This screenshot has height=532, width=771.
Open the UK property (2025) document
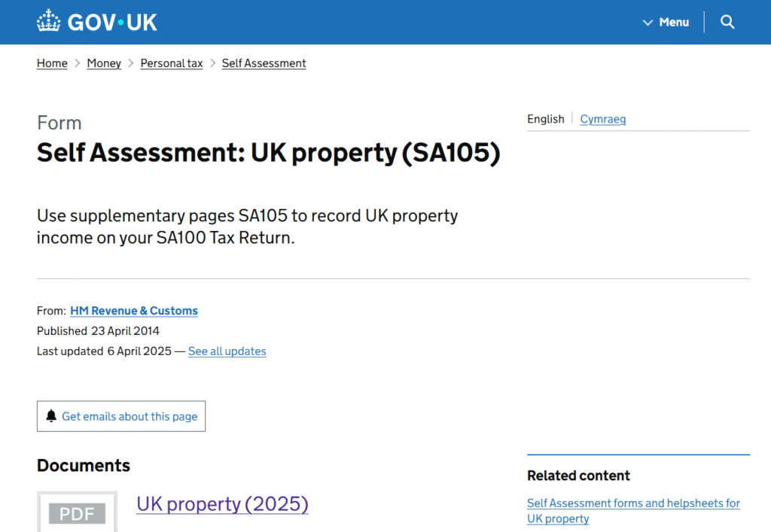[222, 503]
